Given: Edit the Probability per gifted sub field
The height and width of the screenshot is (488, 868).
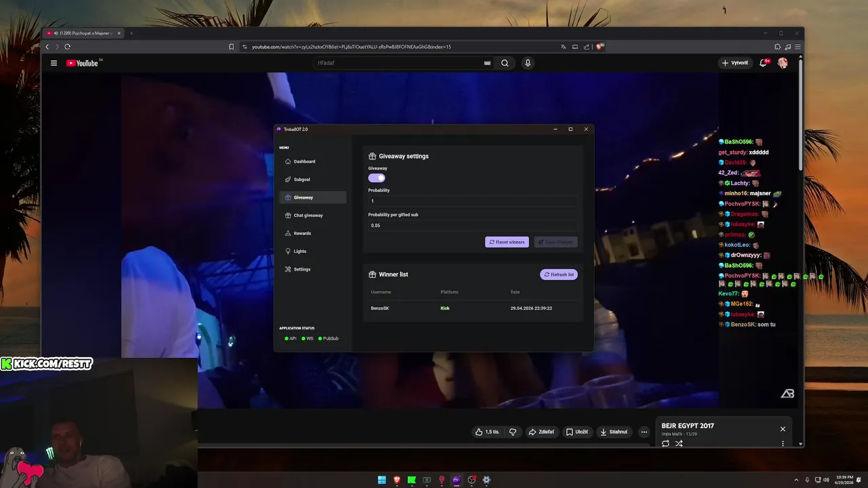Looking at the screenshot, I should tap(473, 226).
